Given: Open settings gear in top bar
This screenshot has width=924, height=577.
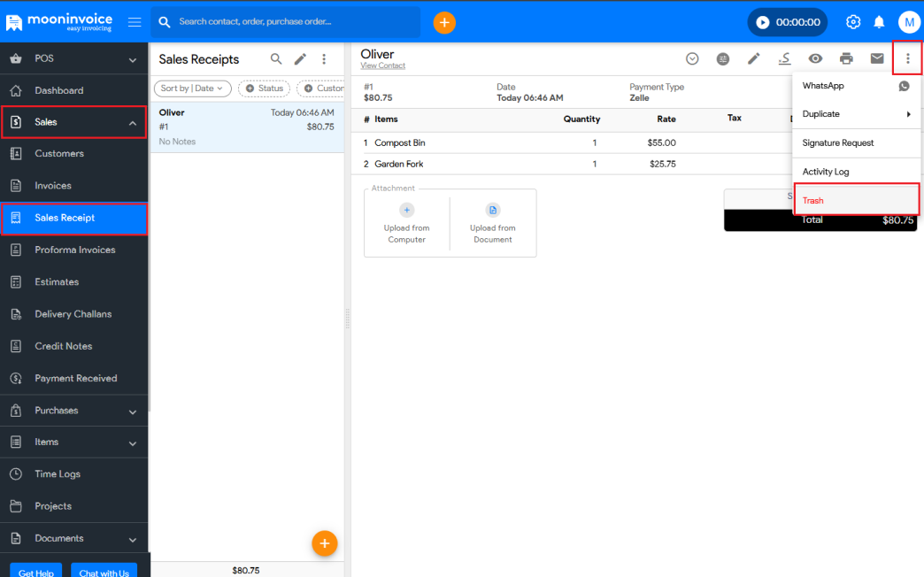Looking at the screenshot, I should 852,22.
